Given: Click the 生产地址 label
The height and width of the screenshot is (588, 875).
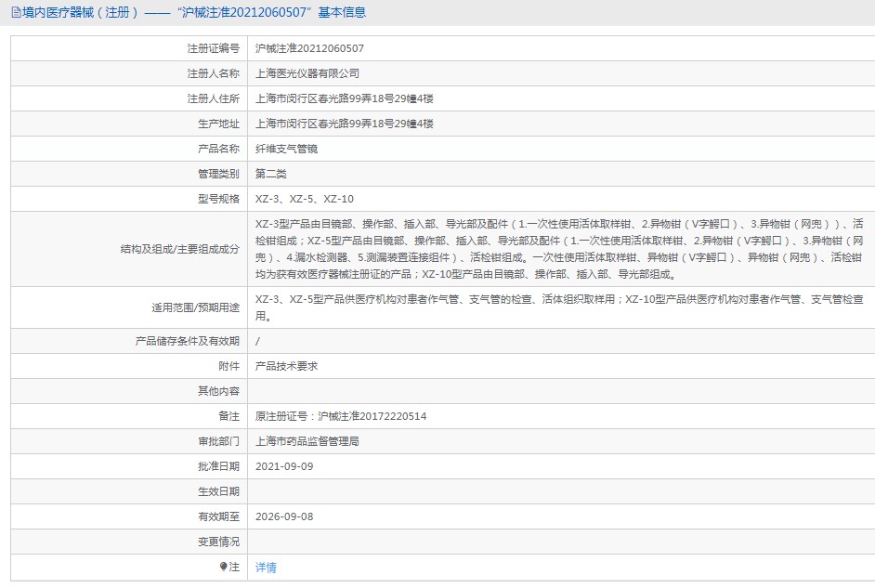Looking at the screenshot, I should 219,124.
